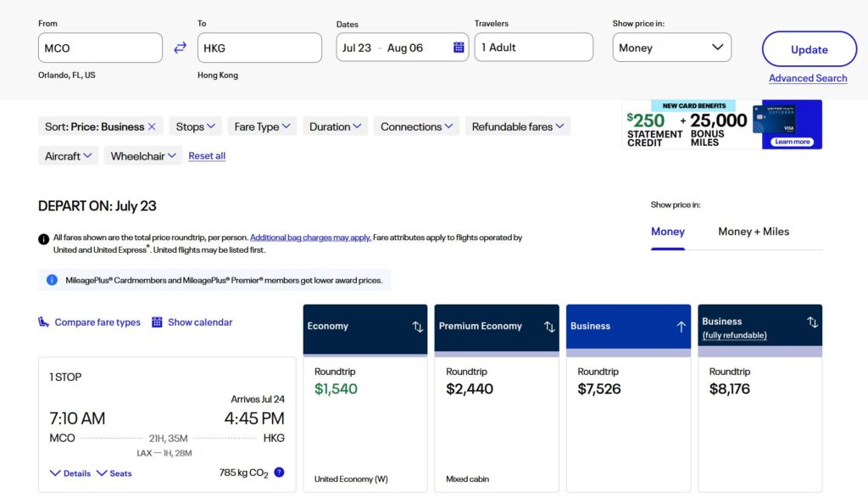Expand the Seats section
Screen dimensions: 868x498
point(114,473)
